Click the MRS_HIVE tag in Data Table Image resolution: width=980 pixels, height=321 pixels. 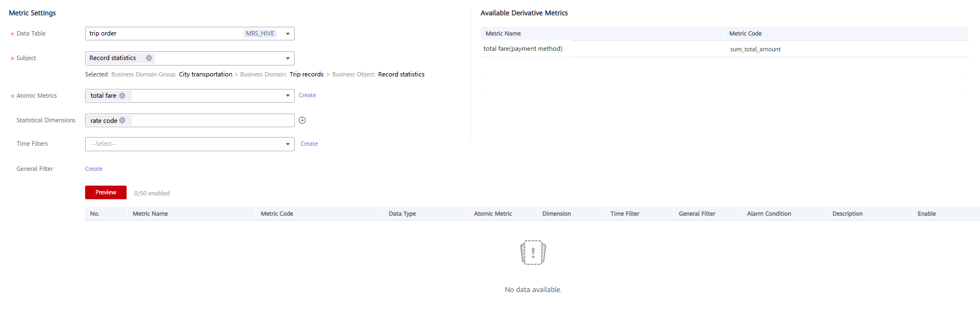click(x=260, y=33)
